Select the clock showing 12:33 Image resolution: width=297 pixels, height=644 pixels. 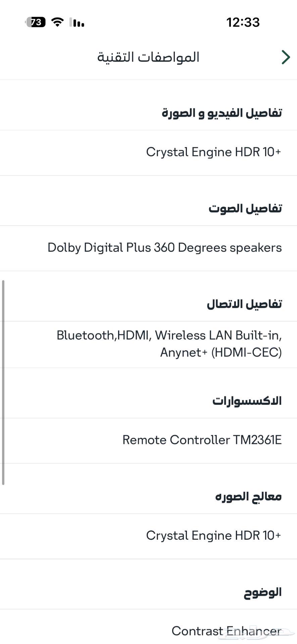pyautogui.click(x=243, y=22)
